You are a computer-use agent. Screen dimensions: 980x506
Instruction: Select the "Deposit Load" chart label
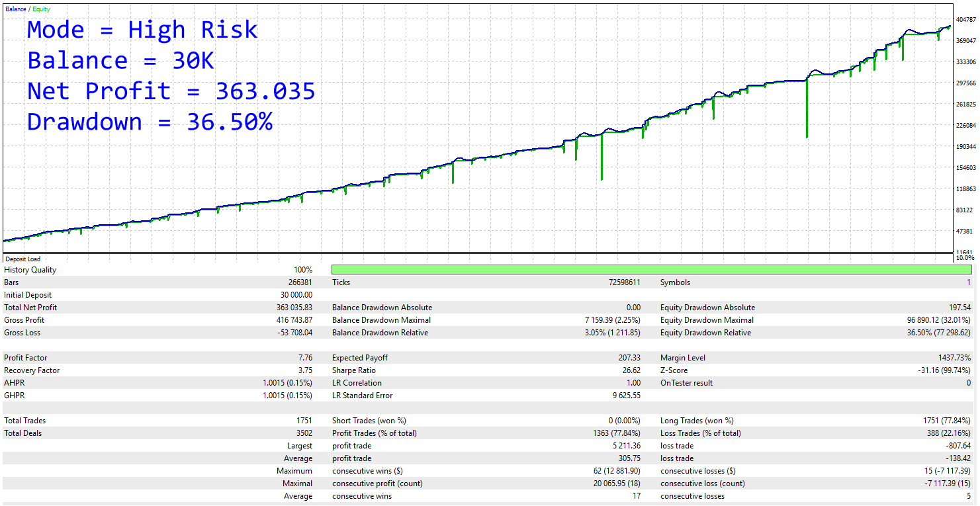coord(22,259)
